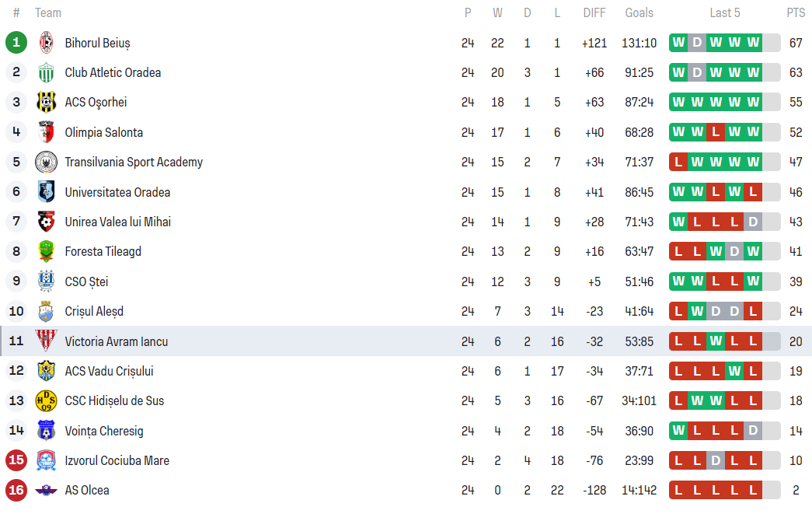Click the Goals column header
The height and width of the screenshot is (514, 812).
(639, 12)
